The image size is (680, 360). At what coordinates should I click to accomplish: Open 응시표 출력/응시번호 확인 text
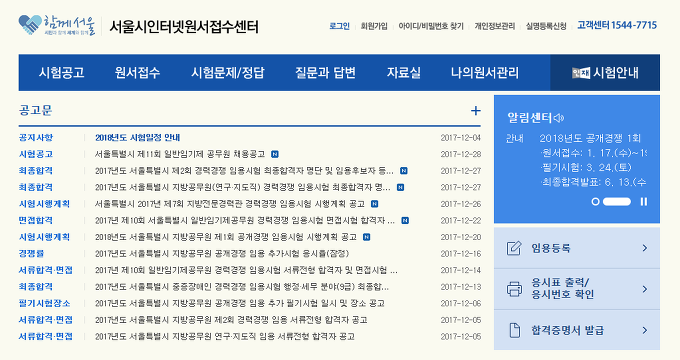pyautogui.click(x=562, y=288)
